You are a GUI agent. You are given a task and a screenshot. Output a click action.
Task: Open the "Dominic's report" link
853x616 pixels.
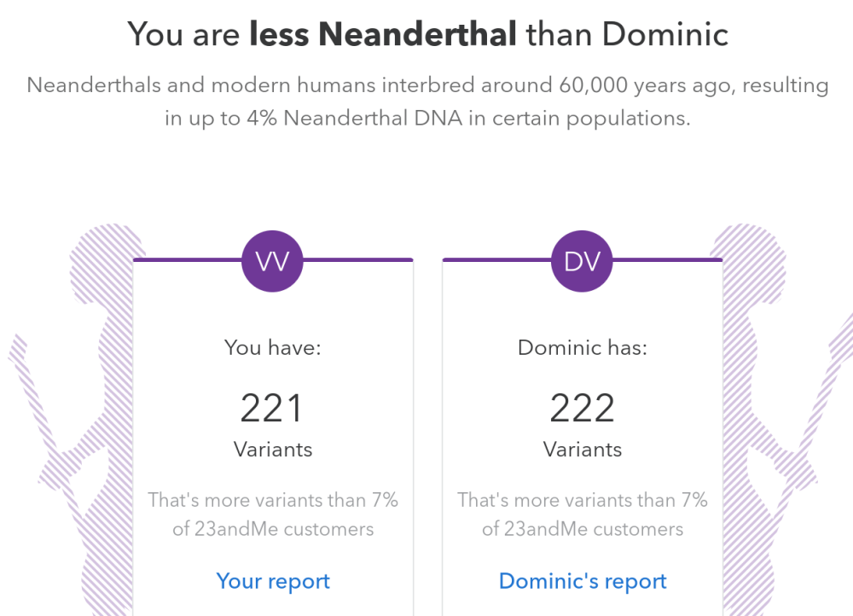pos(583,581)
